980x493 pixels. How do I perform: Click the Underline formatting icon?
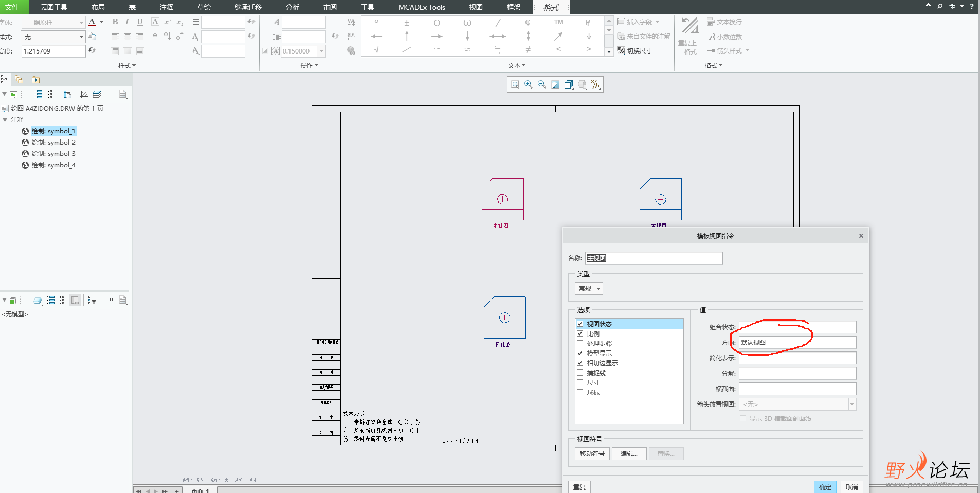pyautogui.click(x=140, y=22)
